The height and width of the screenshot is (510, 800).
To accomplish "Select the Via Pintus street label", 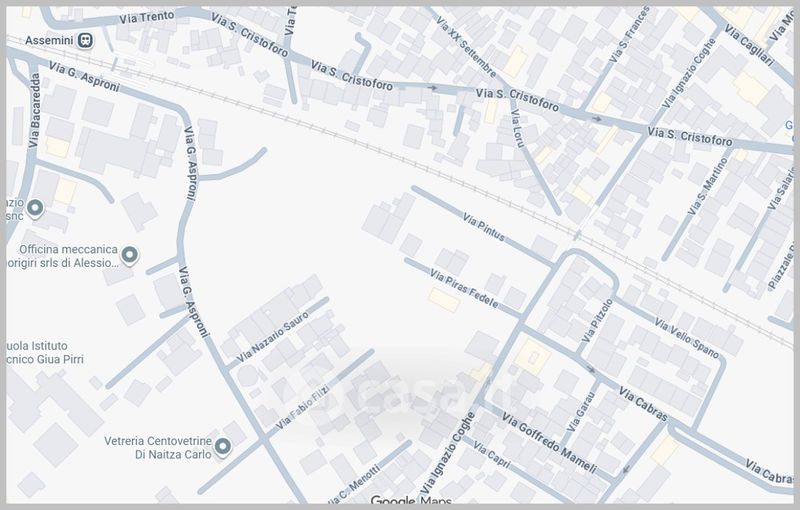I will [483, 229].
